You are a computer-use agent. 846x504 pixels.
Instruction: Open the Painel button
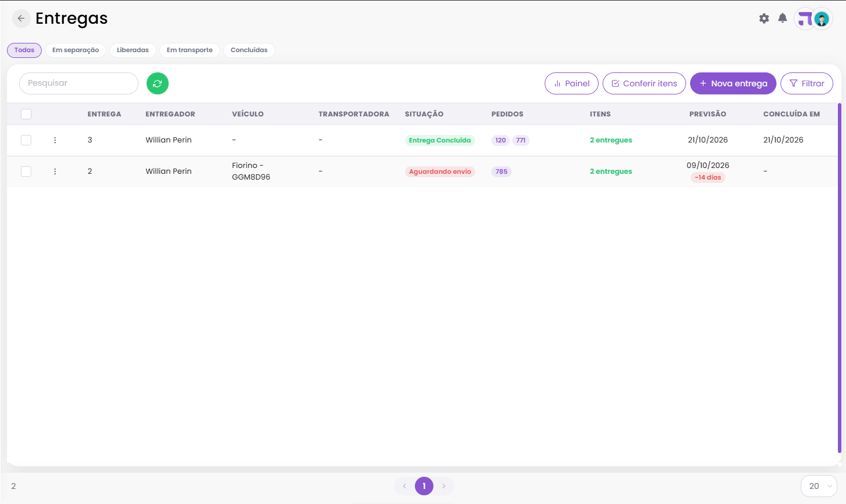coord(571,83)
